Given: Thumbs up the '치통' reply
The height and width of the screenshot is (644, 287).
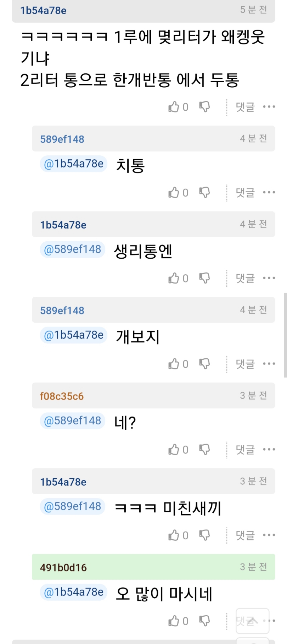Looking at the screenshot, I should 174,193.
